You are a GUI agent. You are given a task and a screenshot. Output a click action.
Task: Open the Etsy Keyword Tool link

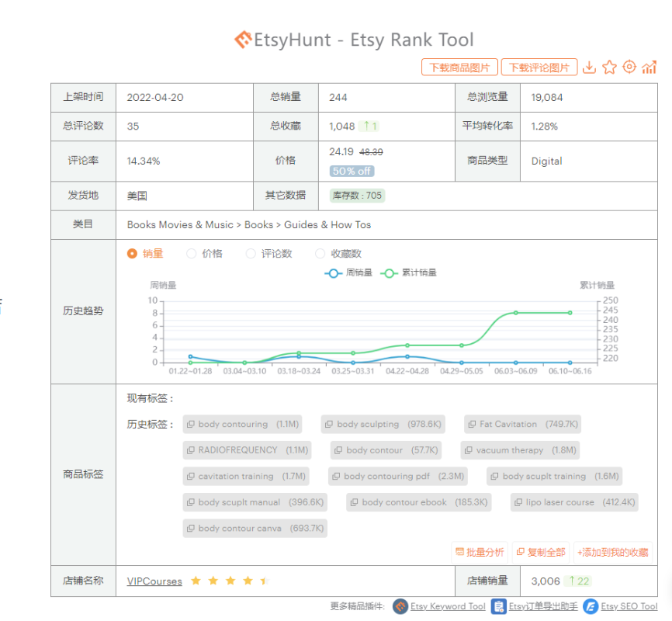pos(448,606)
